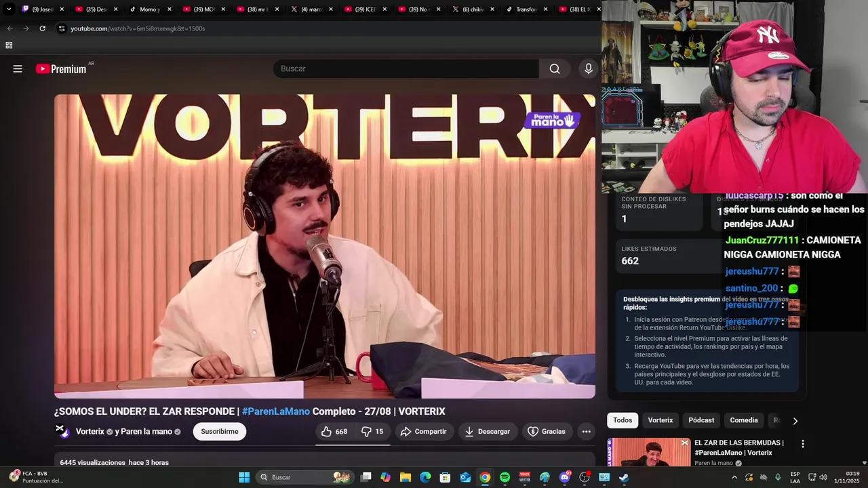Select the Todos filter chip
Screen dimensions: 868x488
pos(623,420)
